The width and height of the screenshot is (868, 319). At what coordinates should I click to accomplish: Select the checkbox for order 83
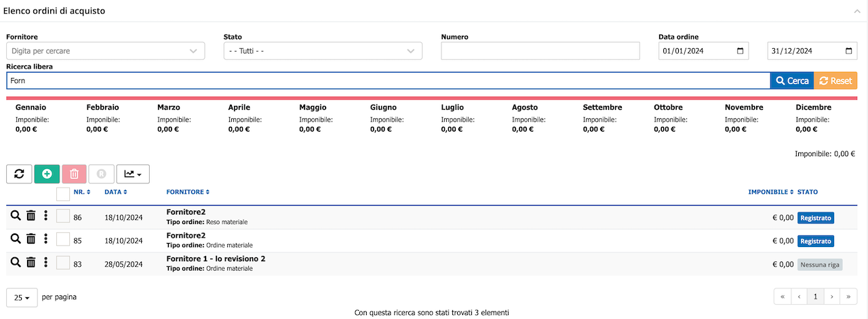click(63, 263)
